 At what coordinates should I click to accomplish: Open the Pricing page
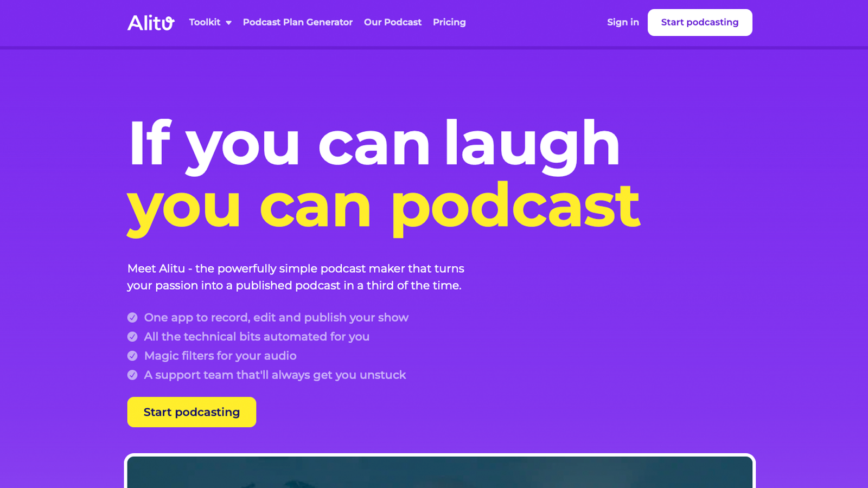pos(449,22)
